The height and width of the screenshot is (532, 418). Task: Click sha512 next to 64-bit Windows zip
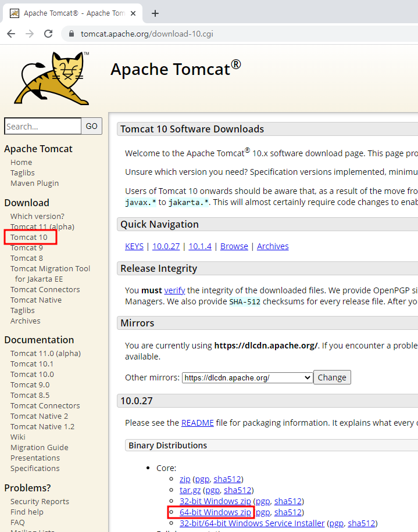click(288, 512)
